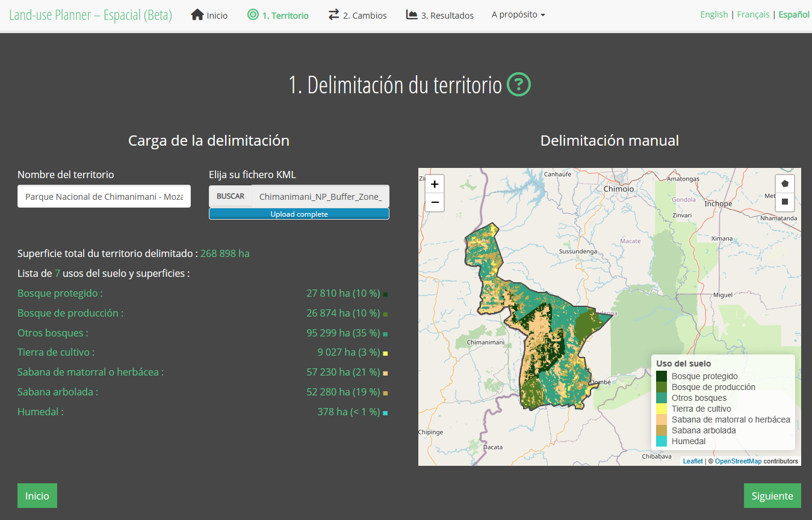This screenshot has width=812, height=520.
Task: Zoom out on the map
Action: coord(435,202)
